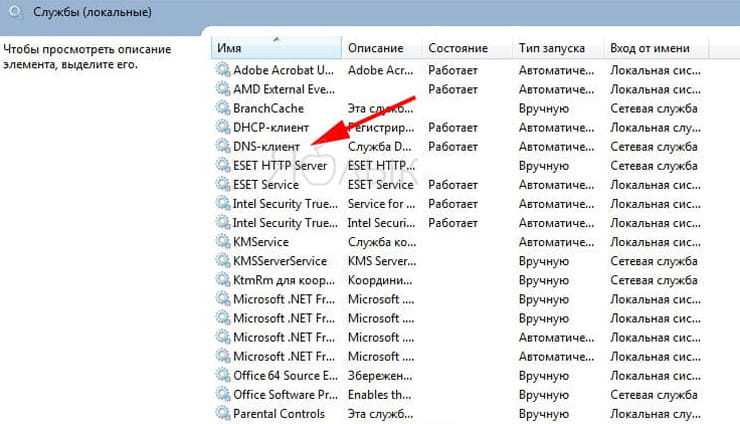Select the Office Software Pr... service name
Screen dimensions: 740x424
coord(286,395)
